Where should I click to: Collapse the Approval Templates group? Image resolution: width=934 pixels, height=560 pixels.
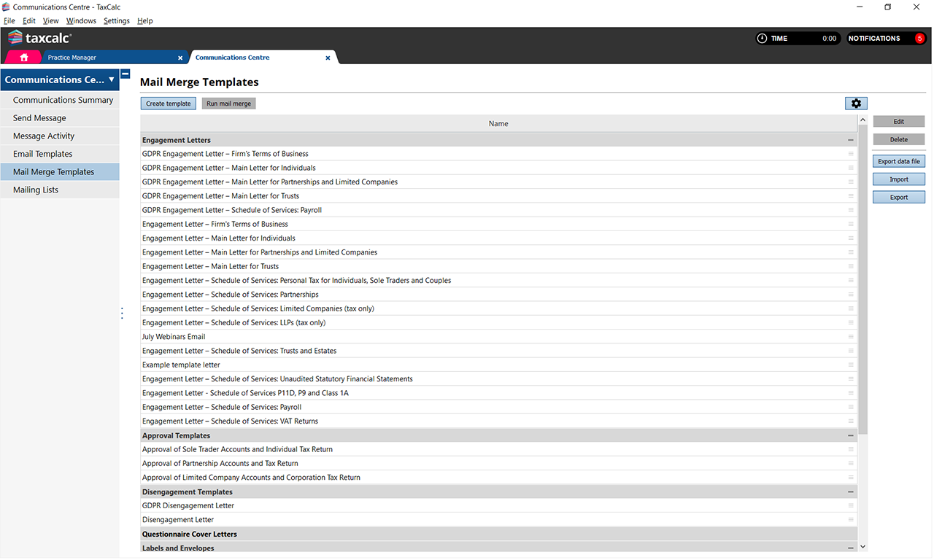850,435
